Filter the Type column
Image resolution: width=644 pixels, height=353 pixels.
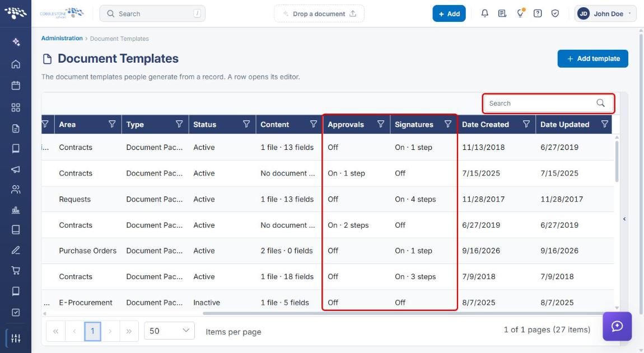click(179, 124)
